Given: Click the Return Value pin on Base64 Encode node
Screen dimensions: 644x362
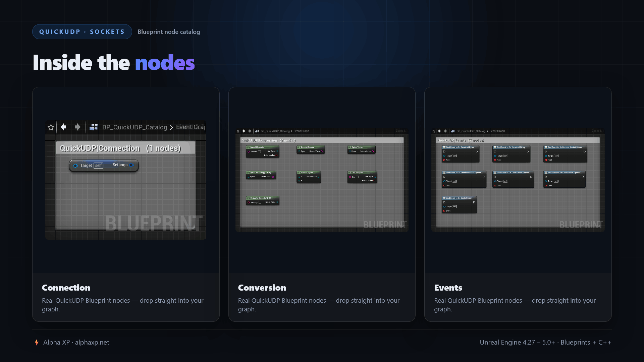Looking at the screenshot, I should (x=322, y=152).
